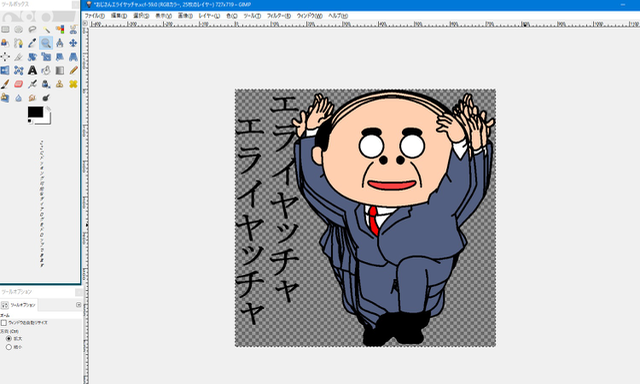Select the Dodge/Burn tool
This screenshot has width=640, height=384.
46,98
